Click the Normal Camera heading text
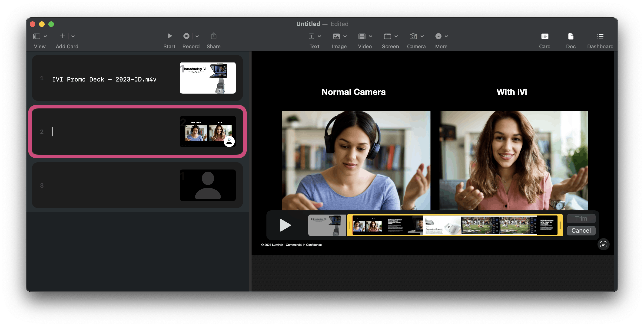 (353, 92)
